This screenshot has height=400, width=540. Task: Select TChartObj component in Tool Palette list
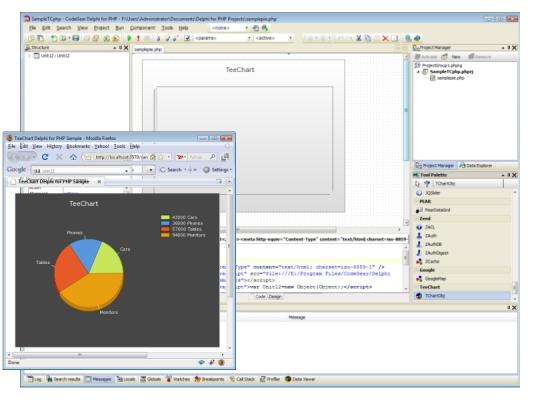(462, 296)
